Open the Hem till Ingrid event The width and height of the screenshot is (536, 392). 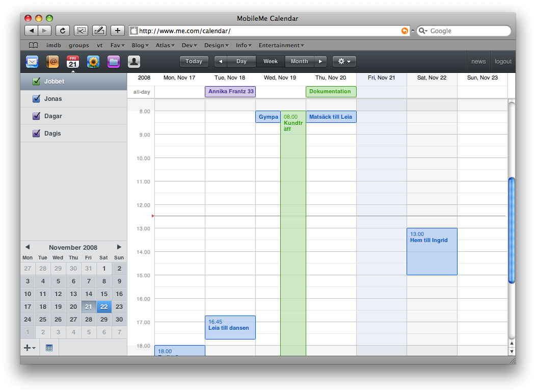[x=432, y=251]
